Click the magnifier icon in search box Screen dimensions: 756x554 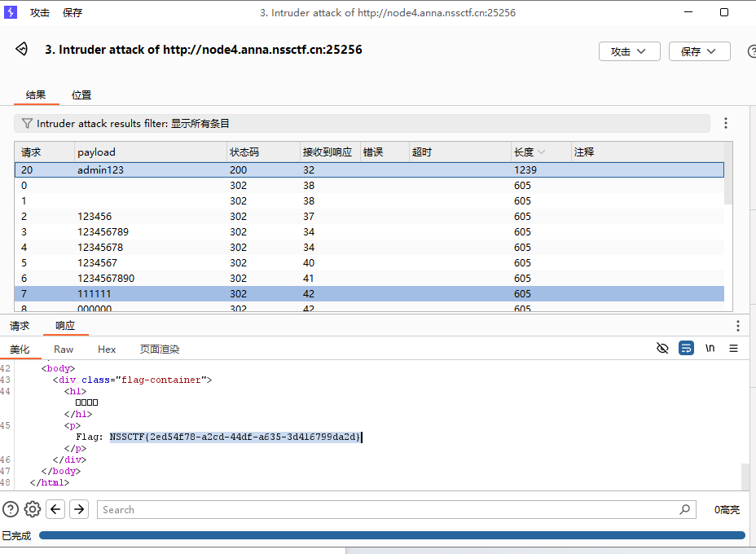pos(684,509)
